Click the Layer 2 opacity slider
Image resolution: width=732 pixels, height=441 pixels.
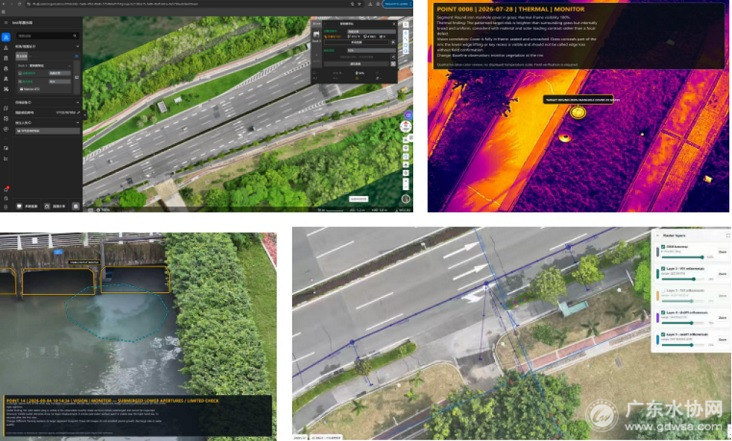(683, 279)
